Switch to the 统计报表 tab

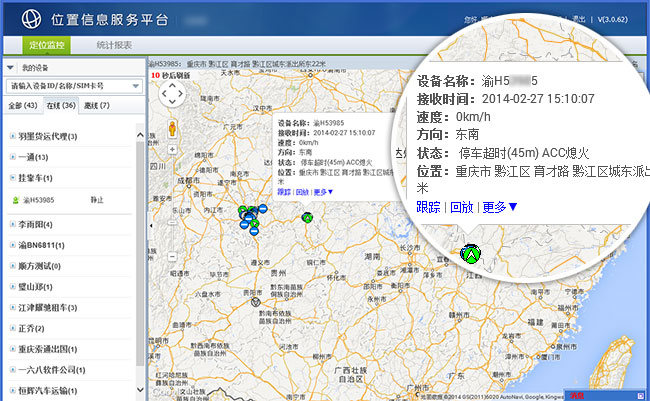[x=116, y=45]
